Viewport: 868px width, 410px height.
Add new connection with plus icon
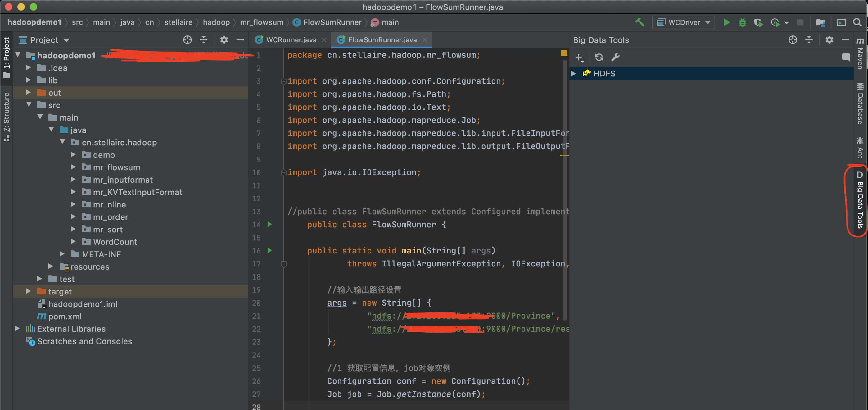(x=579, y=57)
